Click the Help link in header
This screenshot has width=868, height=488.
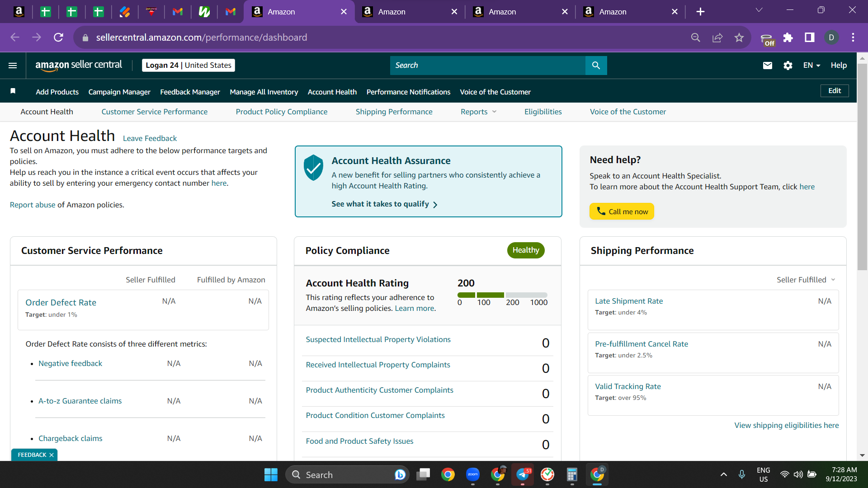coord(839,66)
